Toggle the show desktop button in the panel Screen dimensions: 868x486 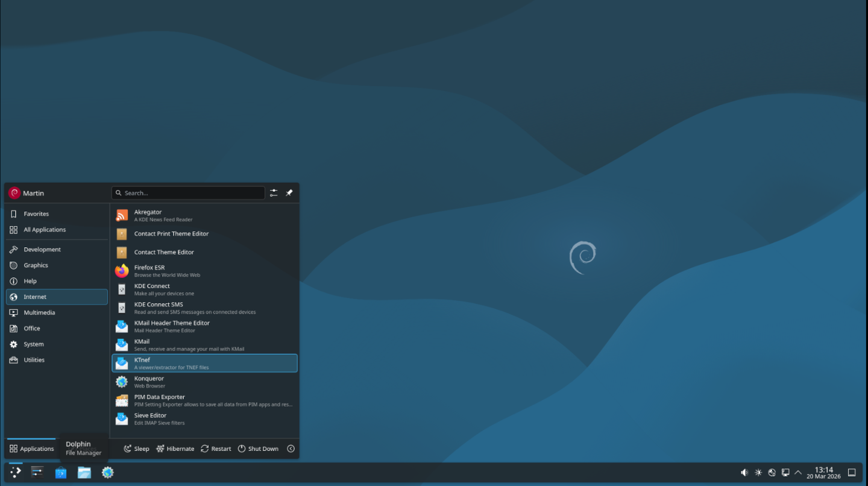coord(852,473)
